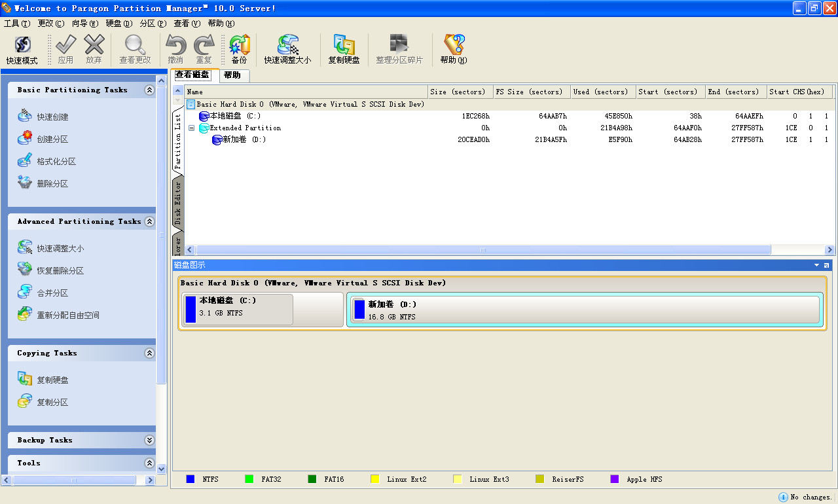Image resolution: width=838 pixels, height=504 pixels.
Task: Open the 帮助 menu in menu bar
Action: tap(221, 24)
